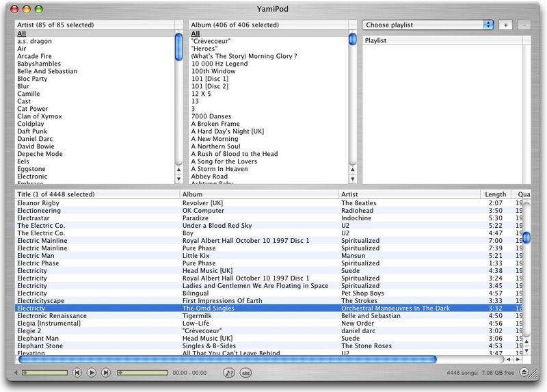Open the Choose playlist dropdown

point(428,25)
